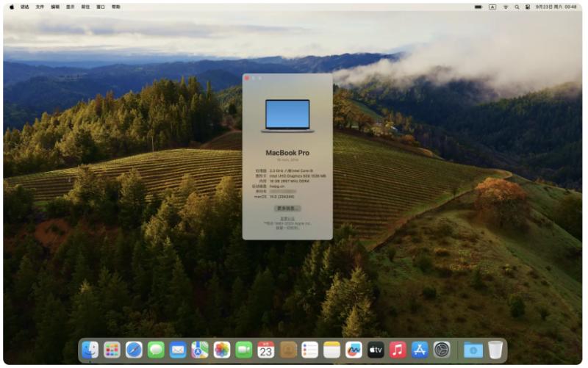
Task: Open the Apple menu
Action: (12, 7)
